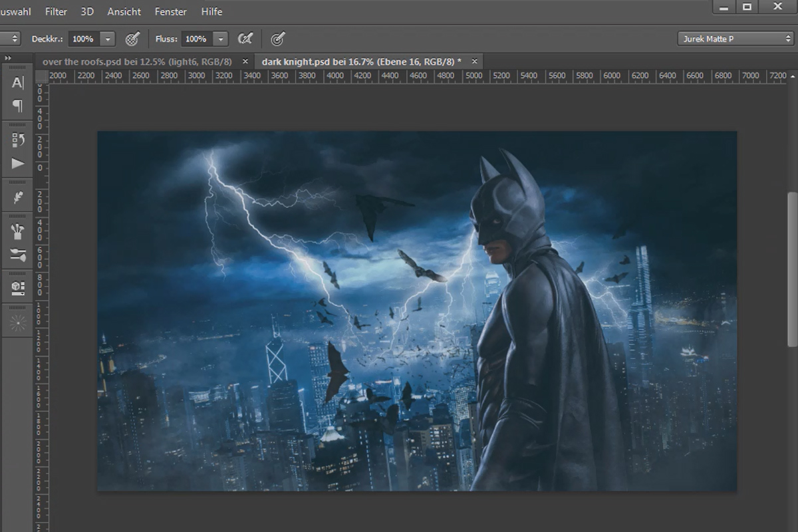This screenshot has height=532, width=798.
Task: Open the Character panel icon
Action: [x=18, y=82]
